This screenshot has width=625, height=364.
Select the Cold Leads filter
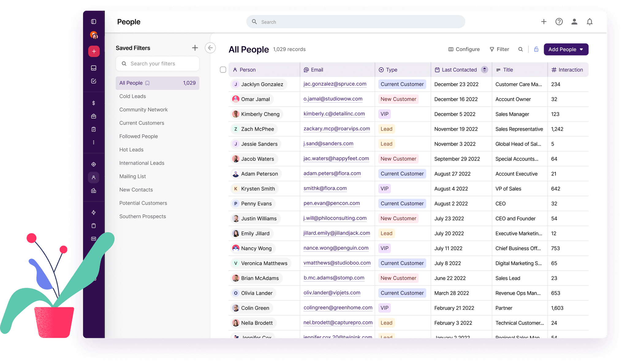(x=132, y=96)
